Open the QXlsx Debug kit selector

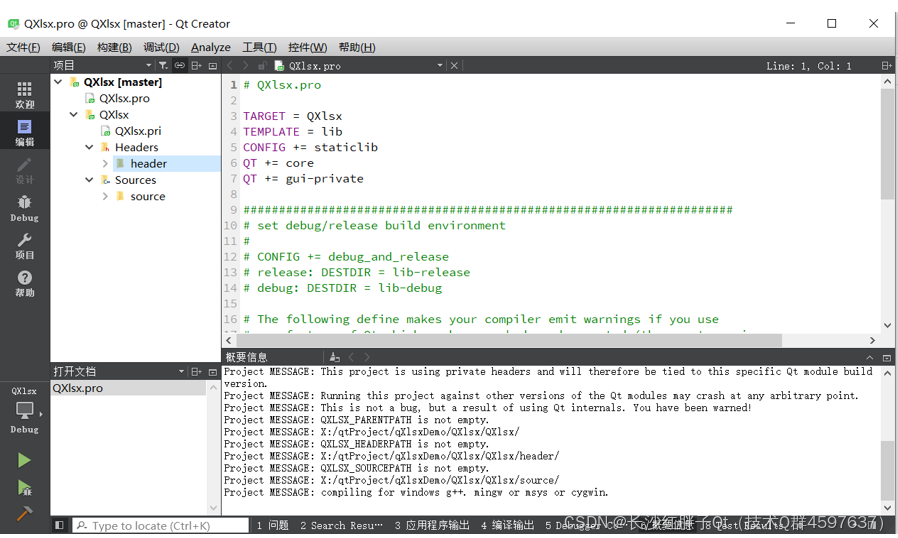tap(25, 410)
